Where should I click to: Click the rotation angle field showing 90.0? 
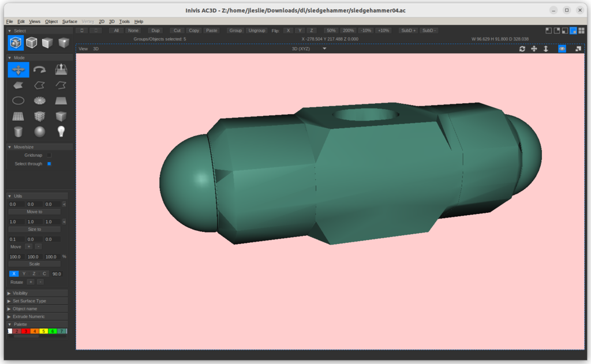(x=57, y=274)
